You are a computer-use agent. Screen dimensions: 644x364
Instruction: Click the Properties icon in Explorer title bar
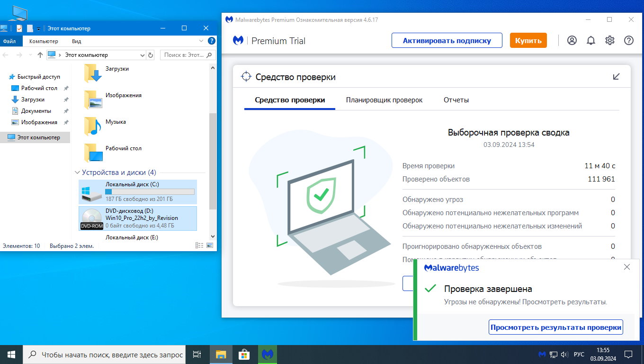pyautogui.click(x=19, y=28)
